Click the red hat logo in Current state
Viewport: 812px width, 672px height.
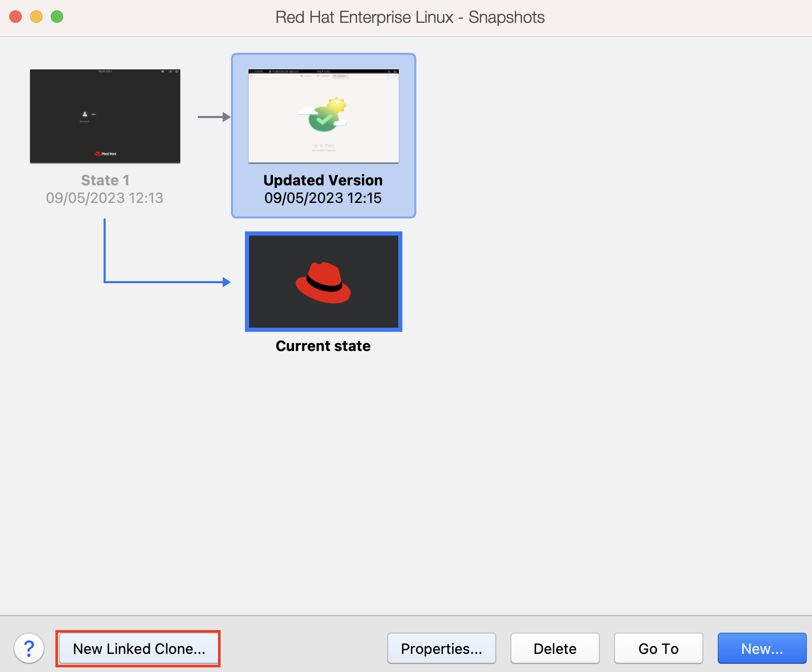point(323,283)
